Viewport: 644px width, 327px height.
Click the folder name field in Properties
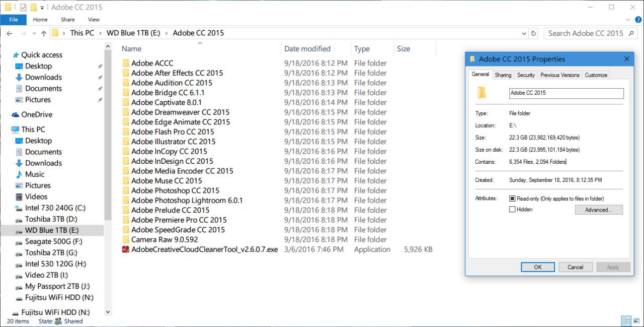(566, 93)
